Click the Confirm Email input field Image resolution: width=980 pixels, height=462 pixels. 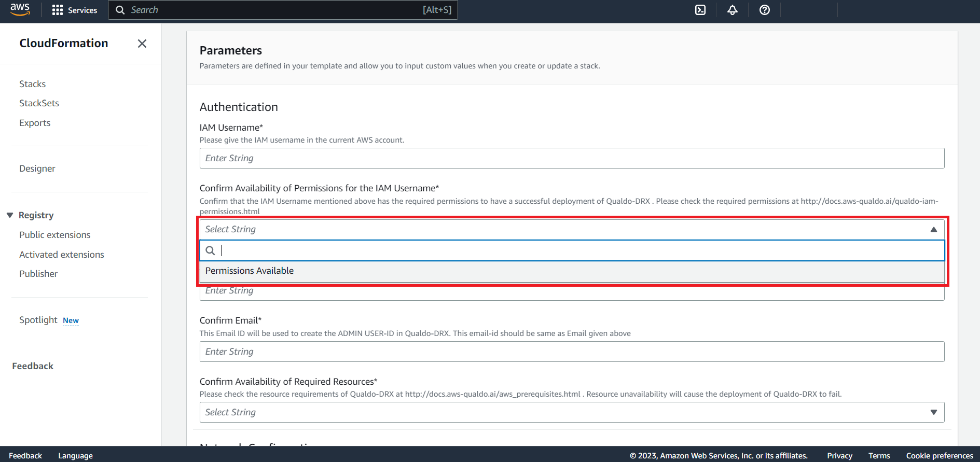pyautogui.click(x=572, y=352)
